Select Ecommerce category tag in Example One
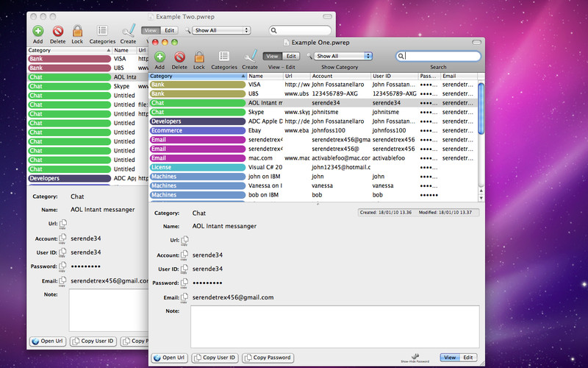Viewport: 588px width, 368px height. tap(198, 131)
